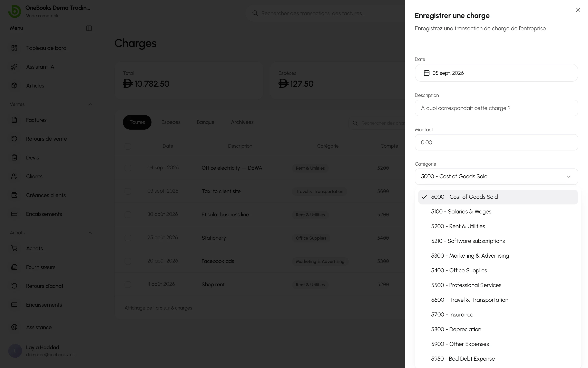Close the Enregistrer une charge panel

pos(578,10)
